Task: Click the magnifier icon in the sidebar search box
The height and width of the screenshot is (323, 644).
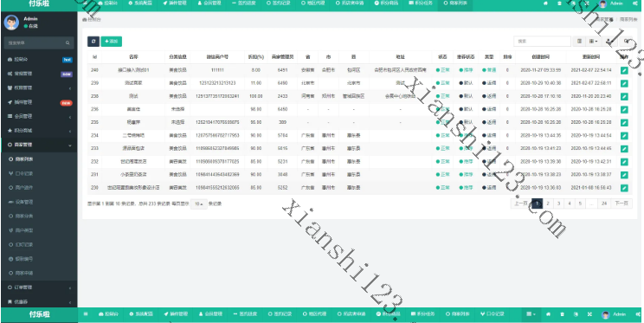Action: click(68, 42)
